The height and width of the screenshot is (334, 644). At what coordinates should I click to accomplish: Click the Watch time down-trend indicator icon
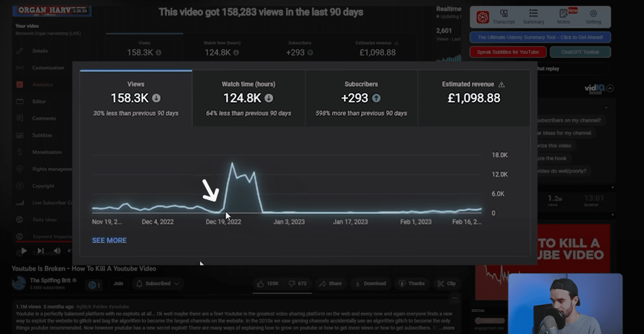point(269,98)
